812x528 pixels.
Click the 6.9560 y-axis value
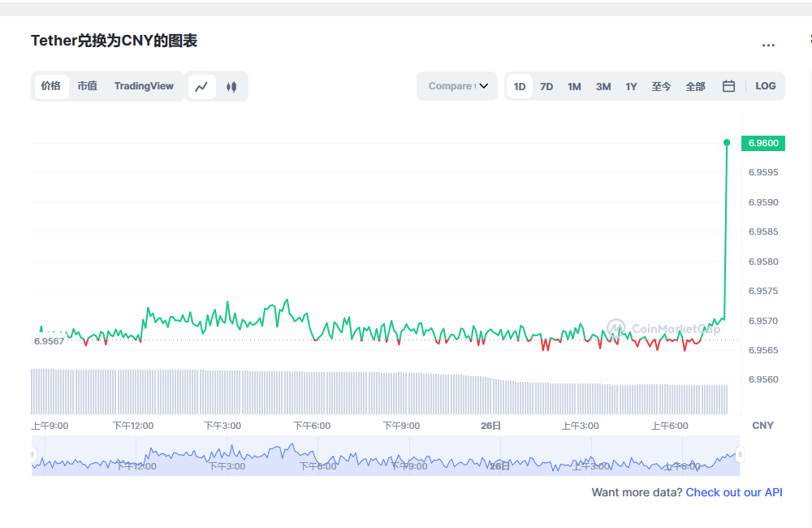click(763, 380)
